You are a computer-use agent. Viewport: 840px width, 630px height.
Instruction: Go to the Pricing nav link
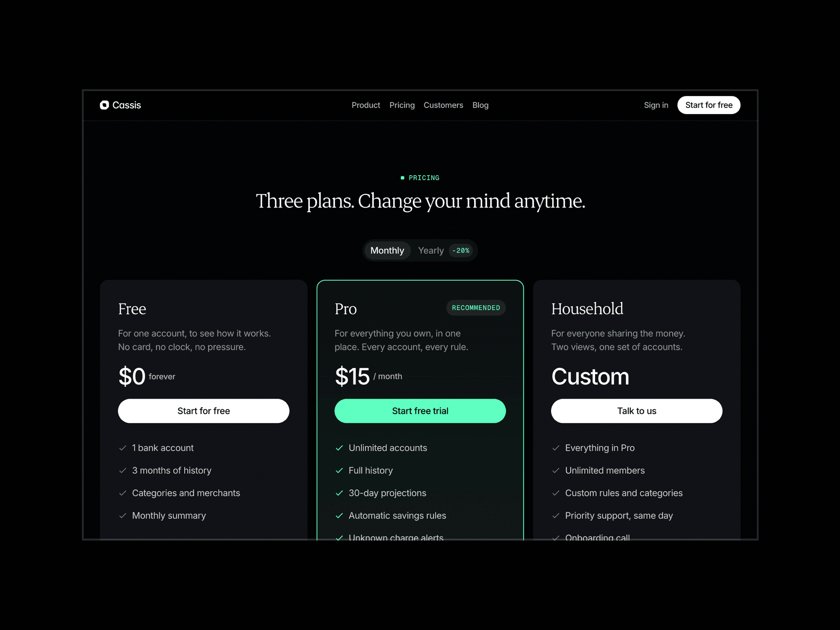click(x=402, y=105)
